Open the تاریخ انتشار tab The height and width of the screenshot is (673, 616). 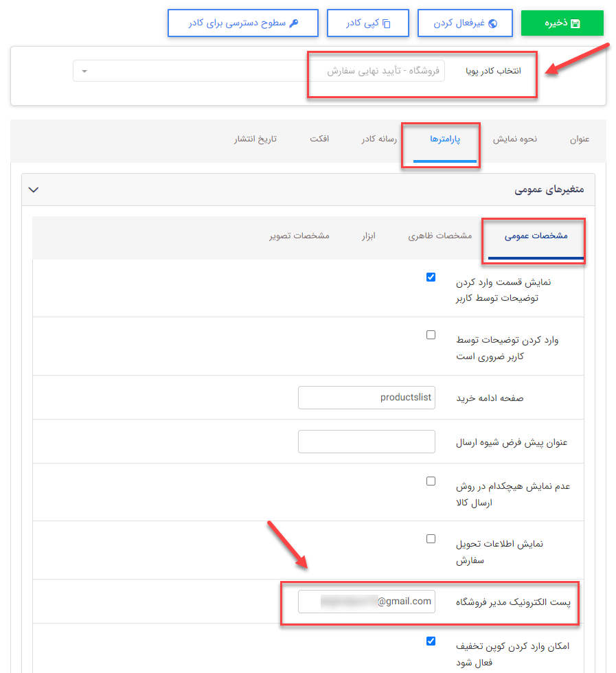tap(255, 139)
